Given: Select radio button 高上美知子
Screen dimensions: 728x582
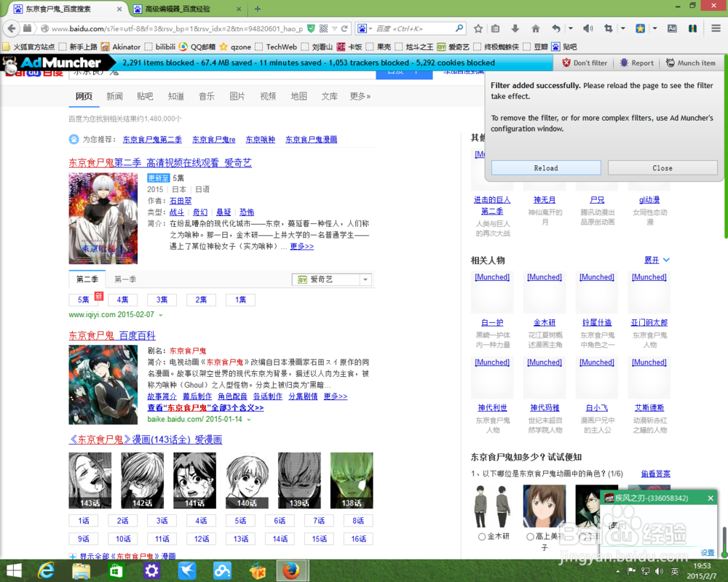Looking at the screenshot, I should tap(530, 536).
